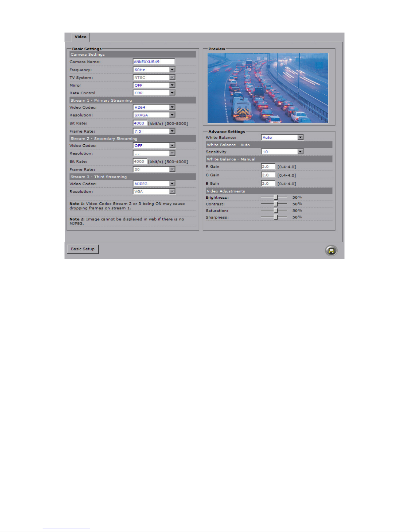Screen dimensions: 411x532
Task: Open the Basic Setup page
Action: click(83, 249)
